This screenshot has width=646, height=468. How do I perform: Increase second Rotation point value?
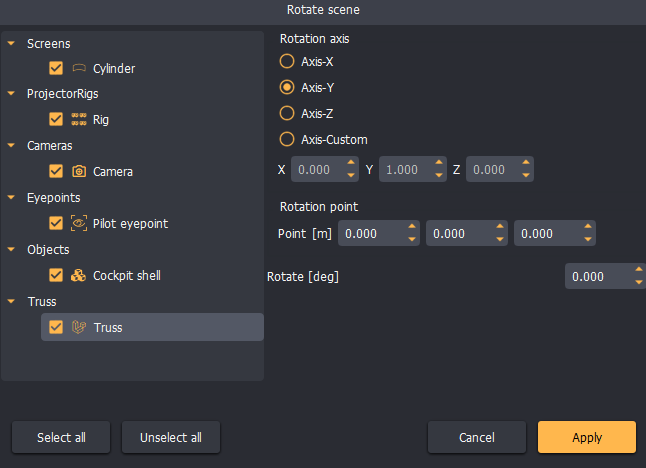pyautogui.click(x=500, y=227)
